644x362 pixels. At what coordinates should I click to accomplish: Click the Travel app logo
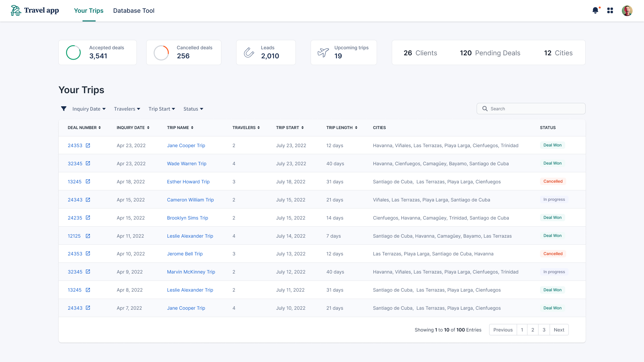[35, 10]
